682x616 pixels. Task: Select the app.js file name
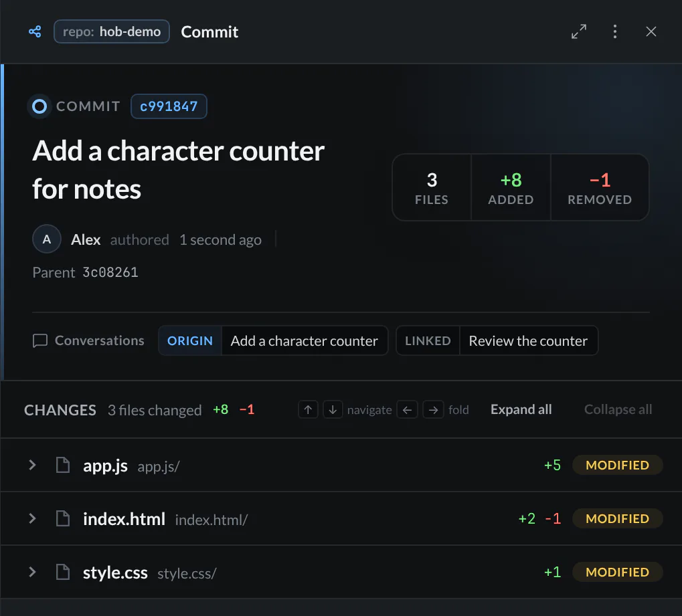coord(105,466)
